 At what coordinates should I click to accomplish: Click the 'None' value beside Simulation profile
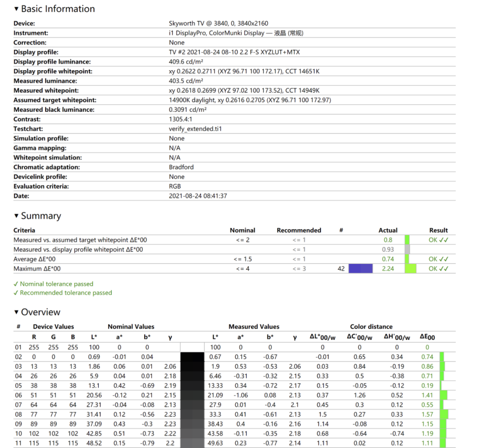(x=177, y=139)
